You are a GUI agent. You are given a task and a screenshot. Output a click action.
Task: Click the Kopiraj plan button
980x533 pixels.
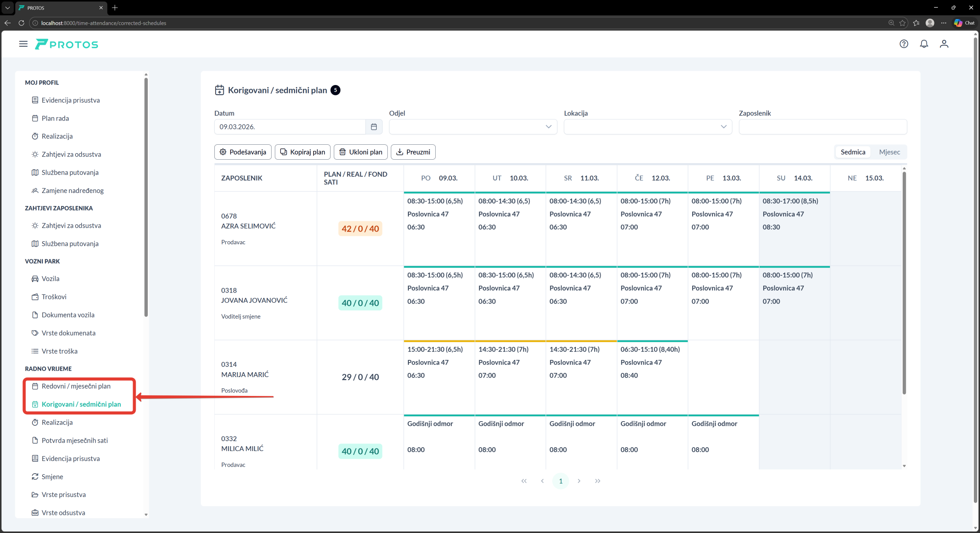pos(302,152)
